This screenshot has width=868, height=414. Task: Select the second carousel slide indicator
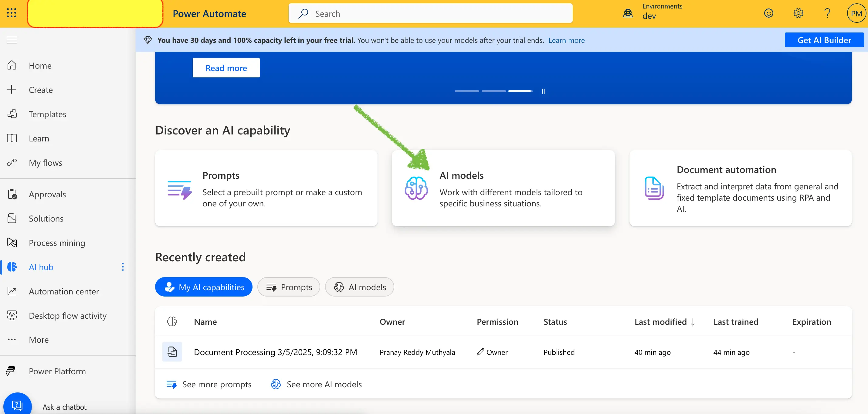tap(493, 91)
